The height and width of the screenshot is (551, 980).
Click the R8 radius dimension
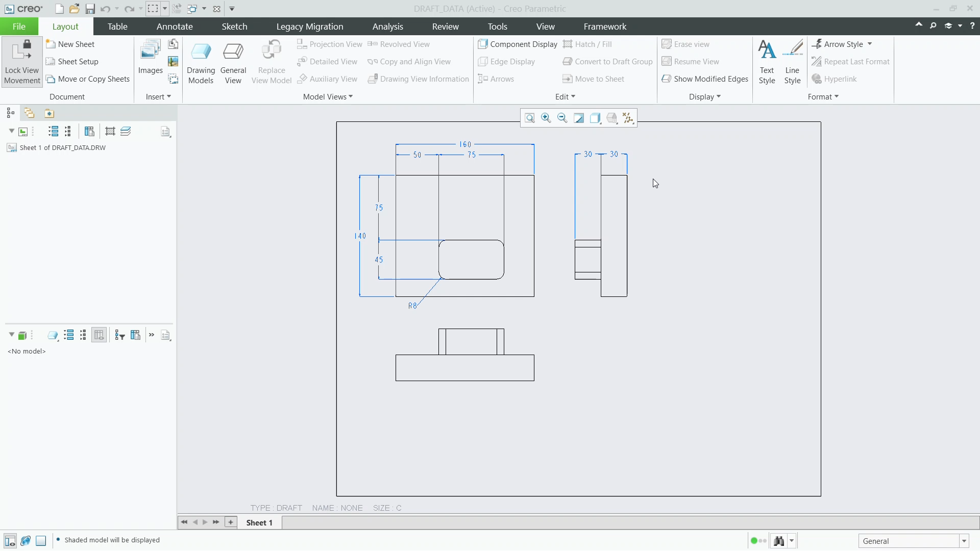point(412,306)
